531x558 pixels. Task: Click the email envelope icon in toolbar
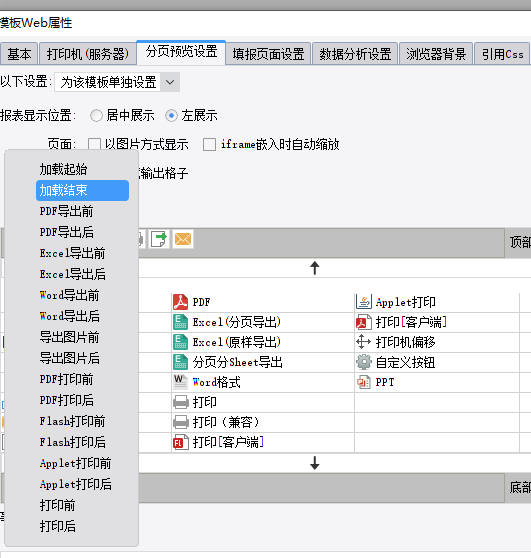(x=183, y=239)
